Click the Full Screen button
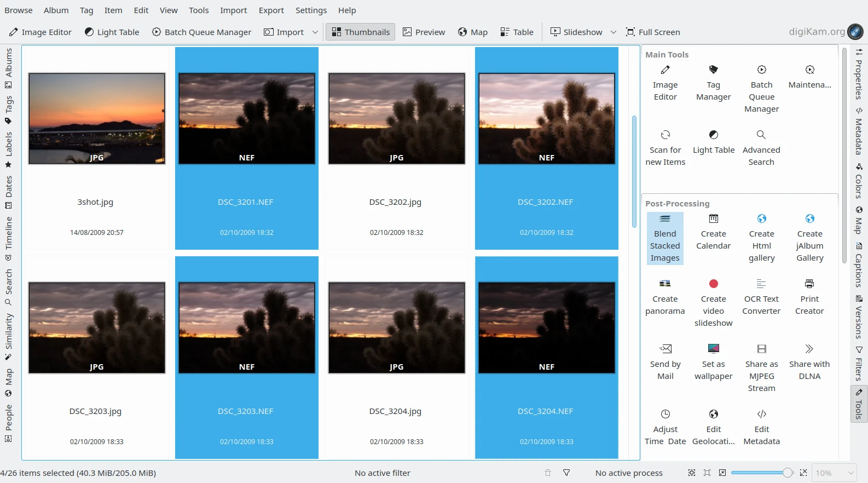This screenshot has height=483, width=868. (653, 32)
